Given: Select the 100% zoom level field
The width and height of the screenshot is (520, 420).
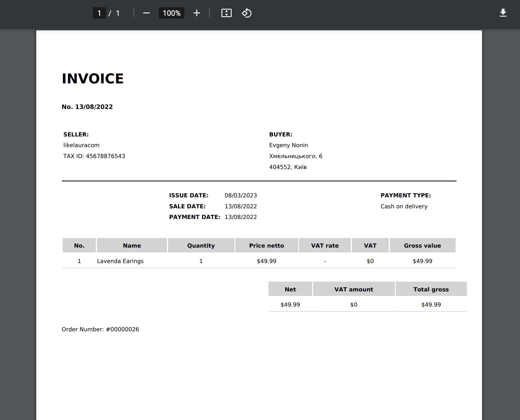Looking at the screenshot, I should coord(171,13).
